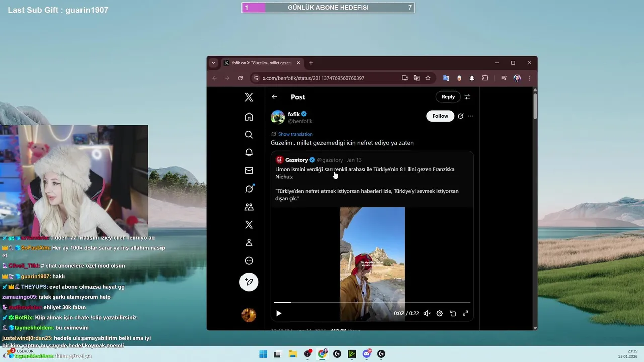This screenshot has height=362, width=644.
Task: Open File Explorer from taskbar
Action: tap(292, 354)
